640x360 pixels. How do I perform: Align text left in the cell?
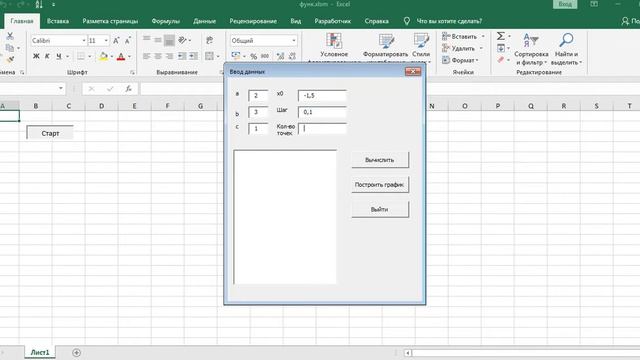pyautogui.click(x=146, y=56)
